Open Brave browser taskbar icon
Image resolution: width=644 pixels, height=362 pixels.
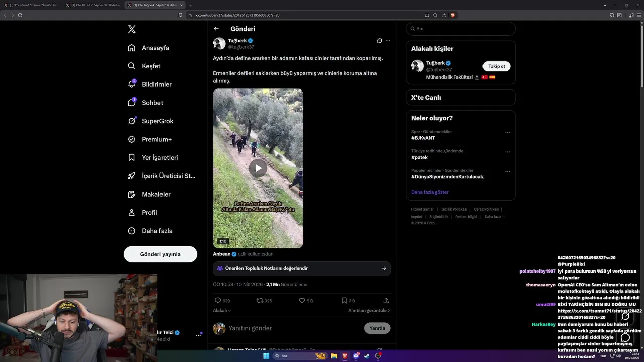click(345, 356)
